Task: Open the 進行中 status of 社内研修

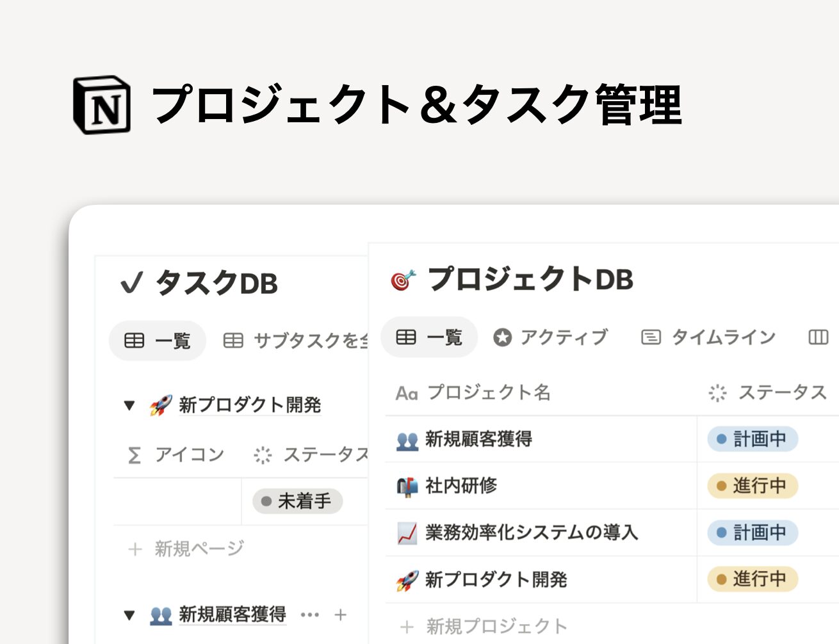Action: 753,486
